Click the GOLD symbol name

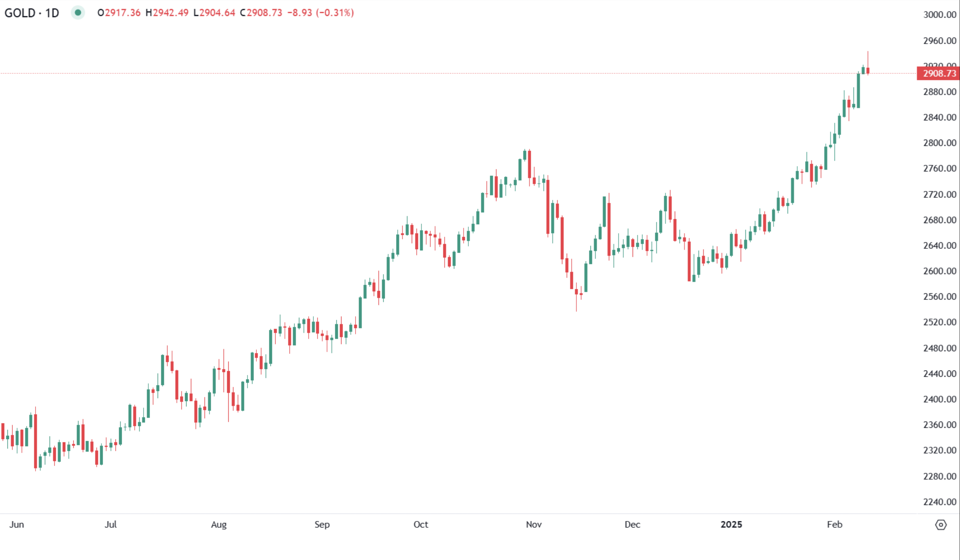pyautogui.click(x=20, y=13)
